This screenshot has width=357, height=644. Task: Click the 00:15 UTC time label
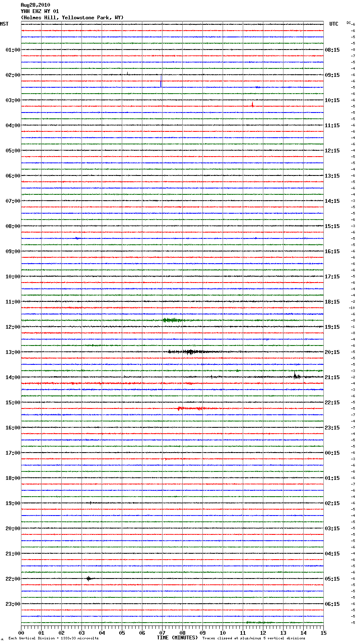point(332,453)
